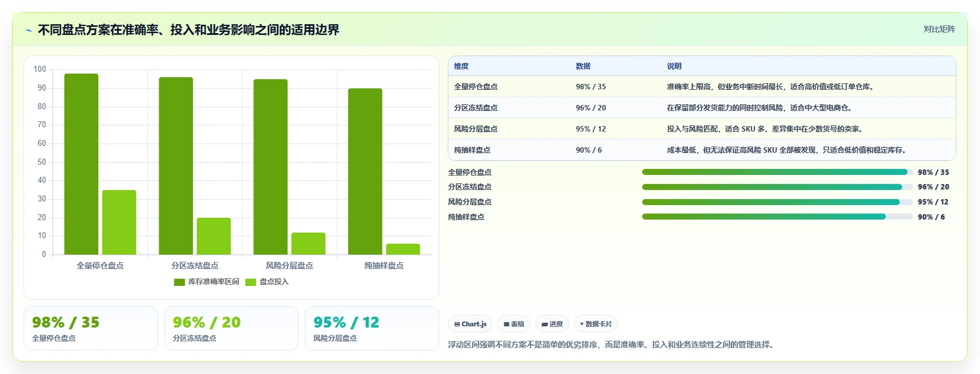This screenshot has height=374, width=980.
Task: Click the 分区冻结盘点 light green input bar
Action: pos(214,236)
